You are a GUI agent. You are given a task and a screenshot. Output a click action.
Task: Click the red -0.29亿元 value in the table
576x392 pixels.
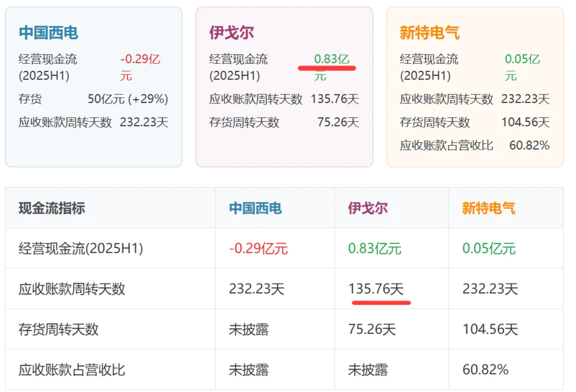(x=258, y=249)
